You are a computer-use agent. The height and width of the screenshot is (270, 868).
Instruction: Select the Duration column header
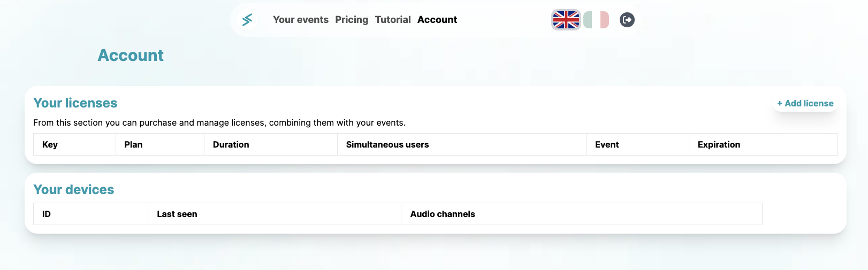pos(231,144)
